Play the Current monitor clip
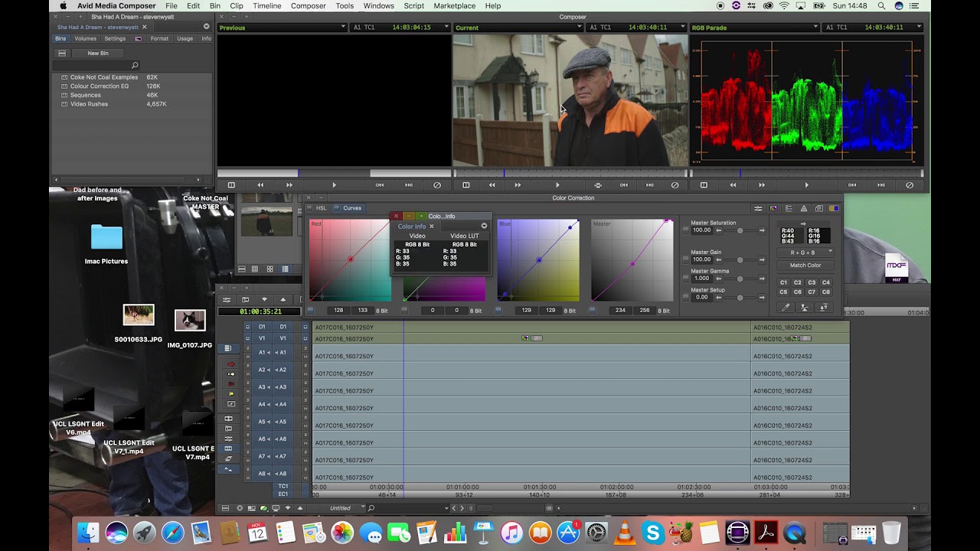The width and height of the screenshot is (980, 551). click(557, 185)
